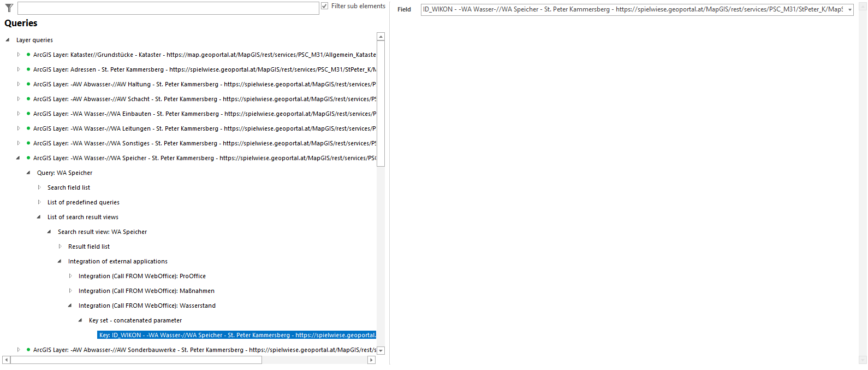Click the filter text input field
Image resolution: width=868 pixels, height=370 pixels.
coord(168,8)
